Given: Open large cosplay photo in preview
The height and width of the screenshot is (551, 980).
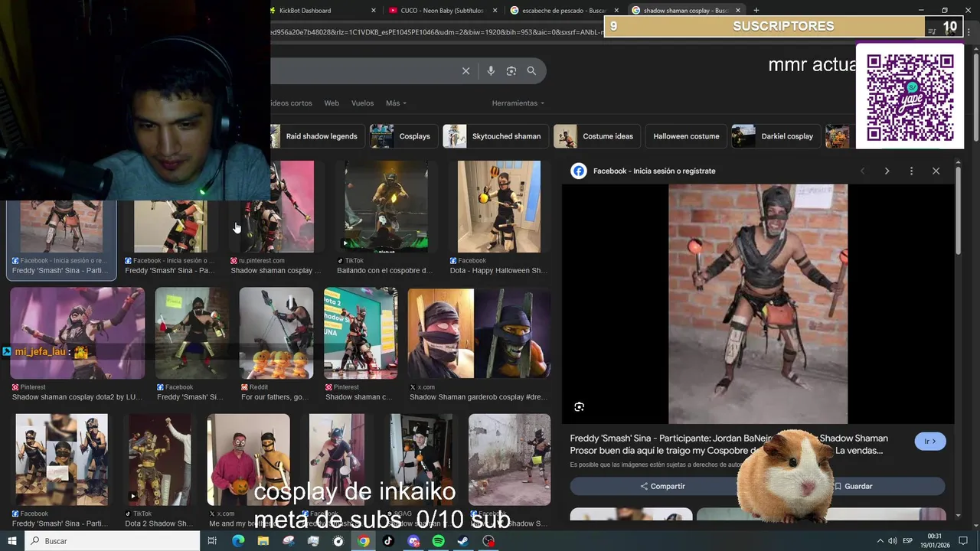Looking at the screenshot, I should (758, 304).
